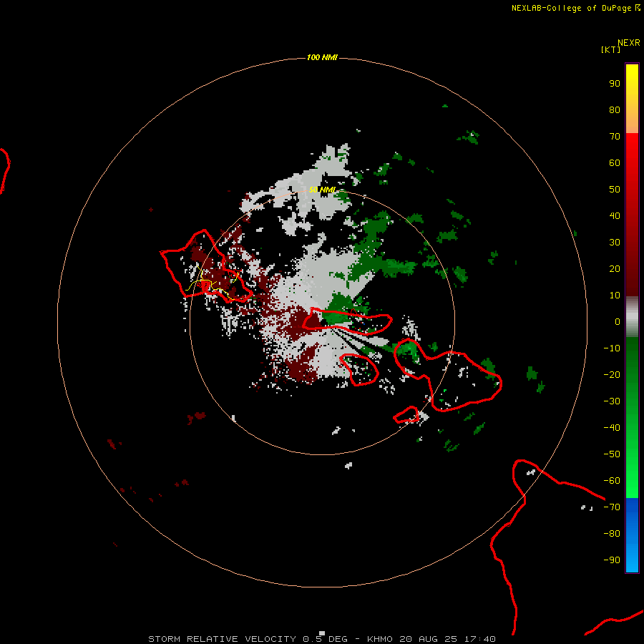Click the gray near-zero segment of color bar

[x=632, y=317]
